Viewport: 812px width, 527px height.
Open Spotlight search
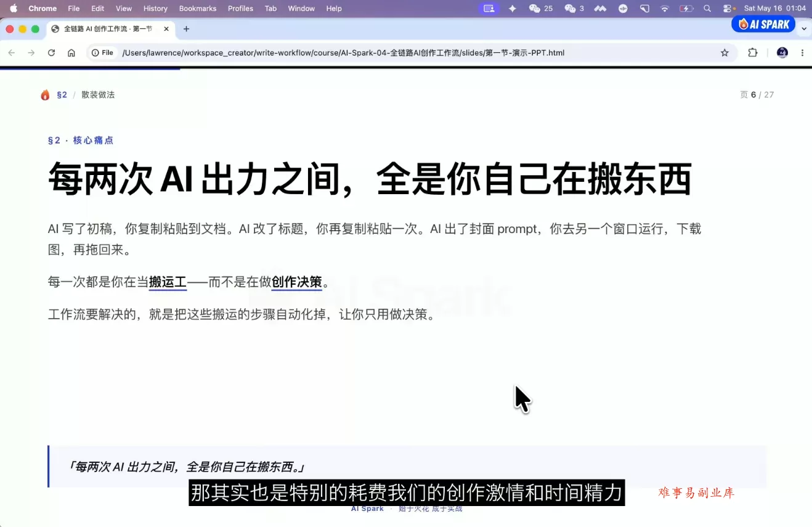click(707, 8)
